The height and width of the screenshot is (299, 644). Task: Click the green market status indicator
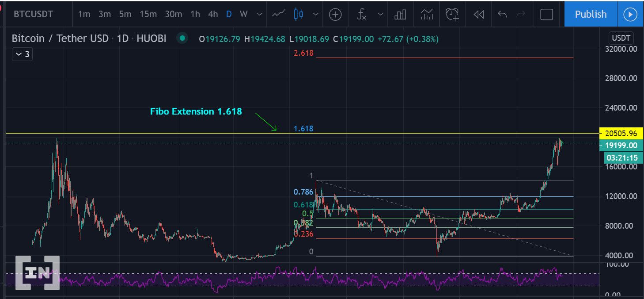(182, 38)
